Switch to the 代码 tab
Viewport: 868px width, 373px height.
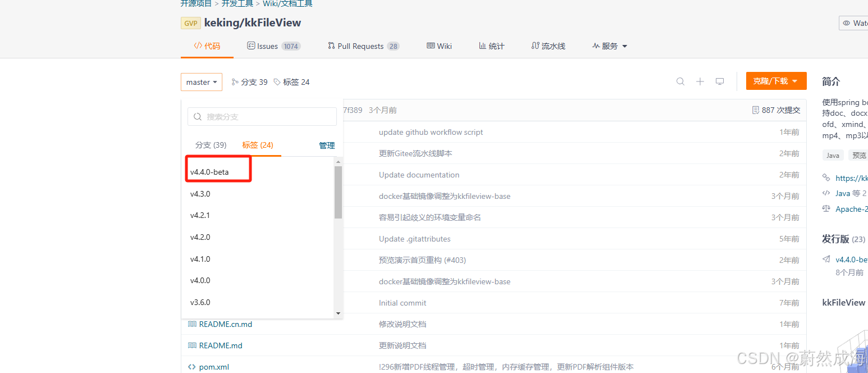coord(207,46)
